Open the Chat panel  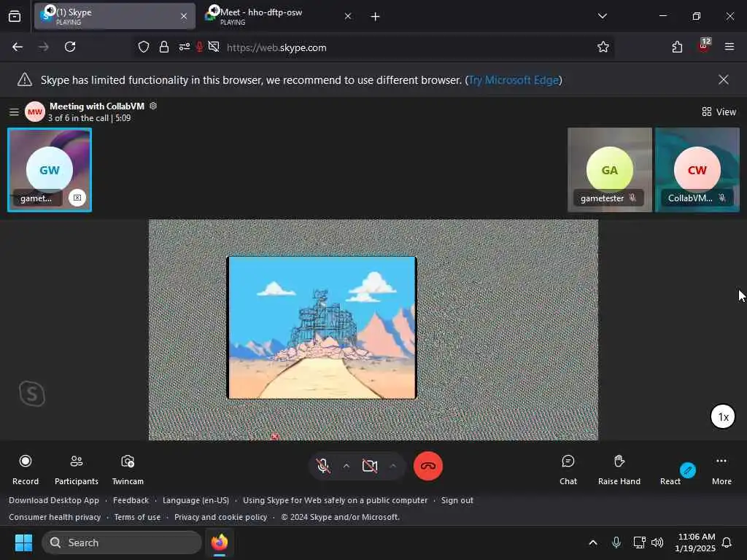(x=568, y=469)
